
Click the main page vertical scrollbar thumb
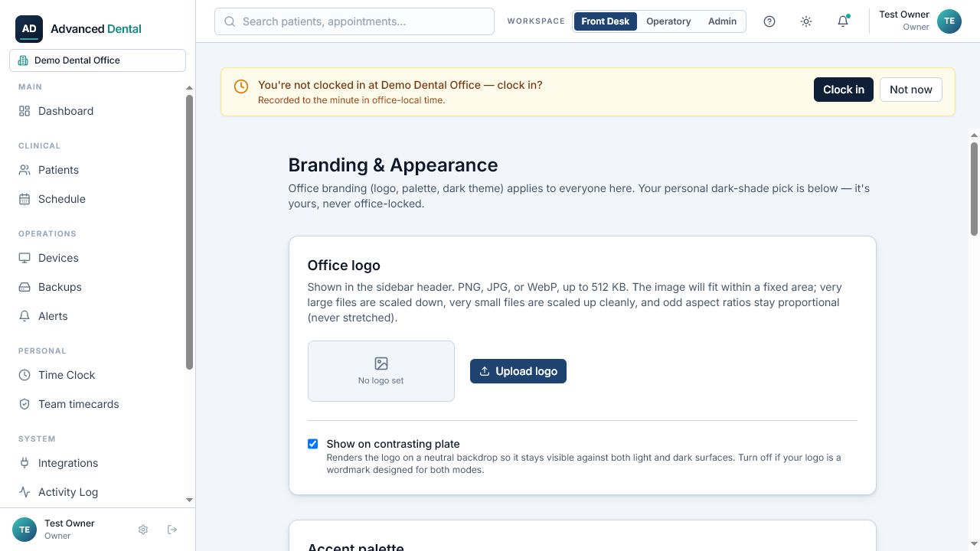[975, 188]
